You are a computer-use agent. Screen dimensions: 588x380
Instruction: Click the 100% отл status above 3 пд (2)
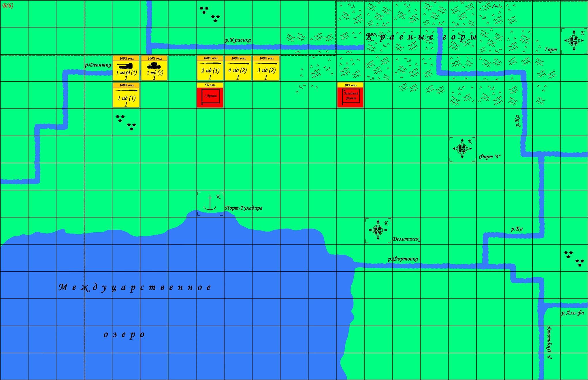point(266,58)
